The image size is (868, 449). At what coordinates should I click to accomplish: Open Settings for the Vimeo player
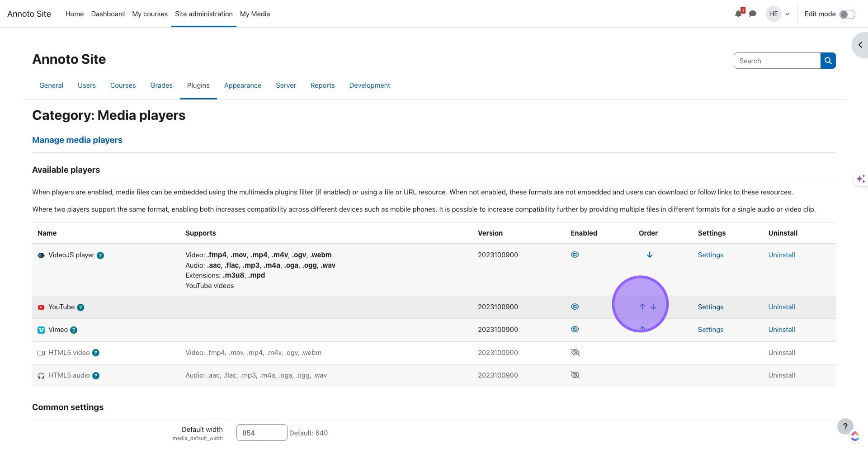pyautogui.click(x=710, y=330)
